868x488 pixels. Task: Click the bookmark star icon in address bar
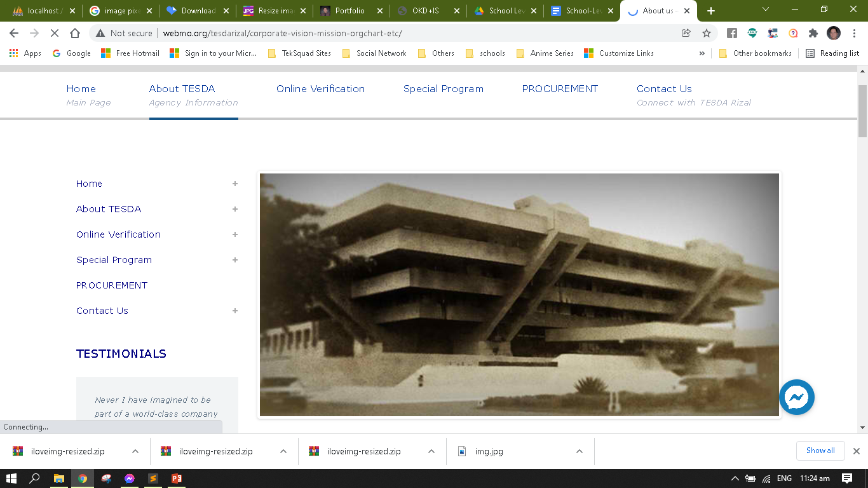coord(706,33)
